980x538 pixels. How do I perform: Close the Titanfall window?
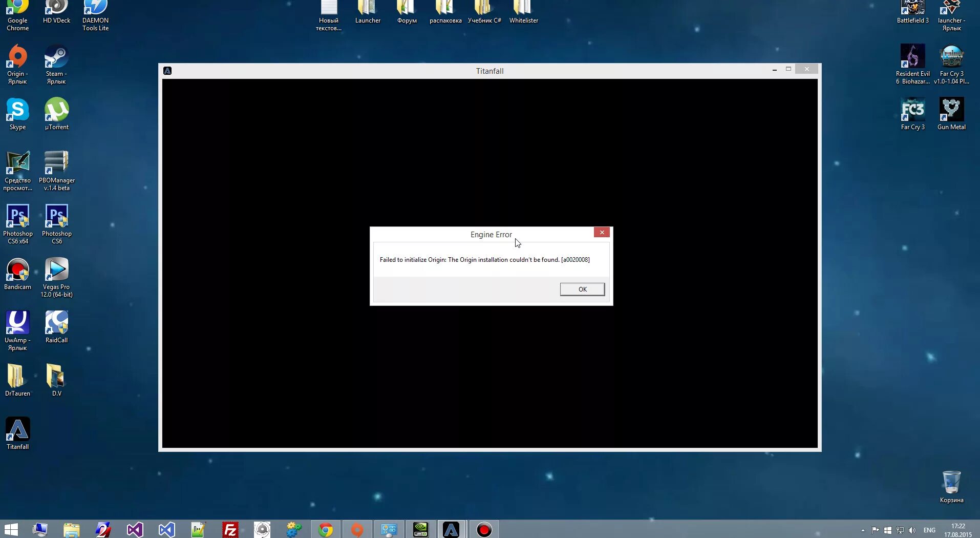pyautogui.click(x=806, y=69)
